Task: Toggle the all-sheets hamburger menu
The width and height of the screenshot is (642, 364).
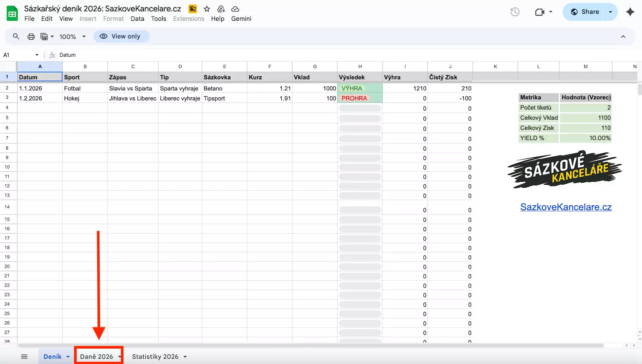Action: point(24,356)
